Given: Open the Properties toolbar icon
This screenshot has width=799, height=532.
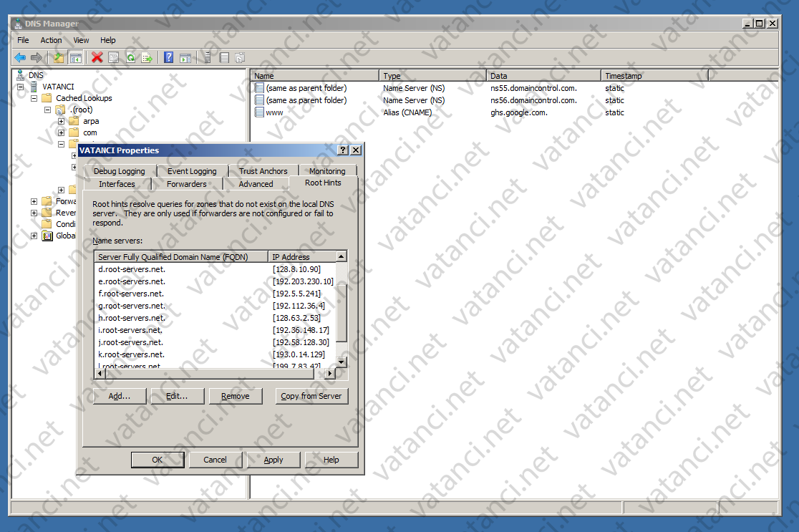Looking at the screenshot, I should pos(113,57).
